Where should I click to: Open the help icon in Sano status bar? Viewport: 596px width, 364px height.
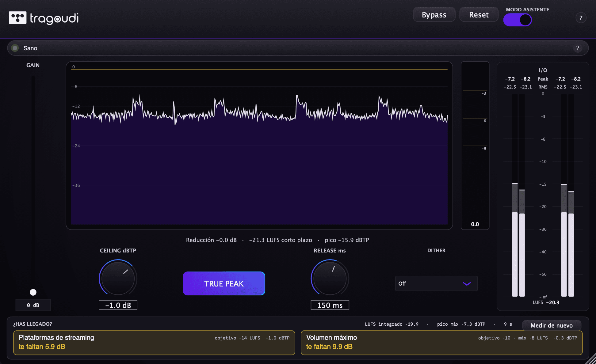578,48
